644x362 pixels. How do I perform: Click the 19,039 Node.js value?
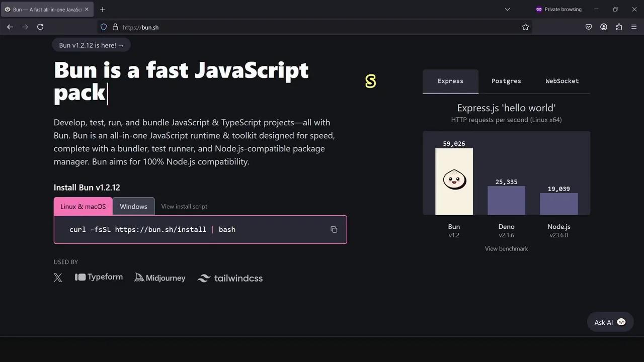click(559, 189)
